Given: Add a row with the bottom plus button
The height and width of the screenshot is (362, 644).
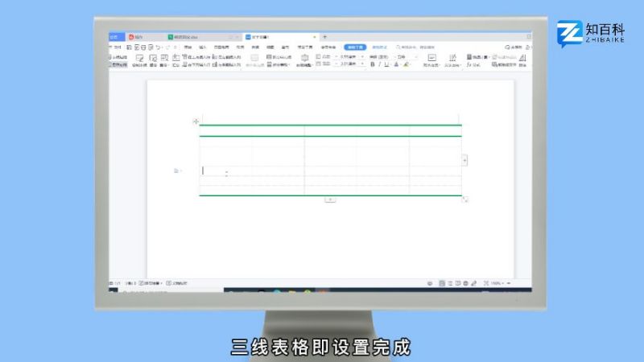Looking at the screenshot, I should click(x=330, y=200).
